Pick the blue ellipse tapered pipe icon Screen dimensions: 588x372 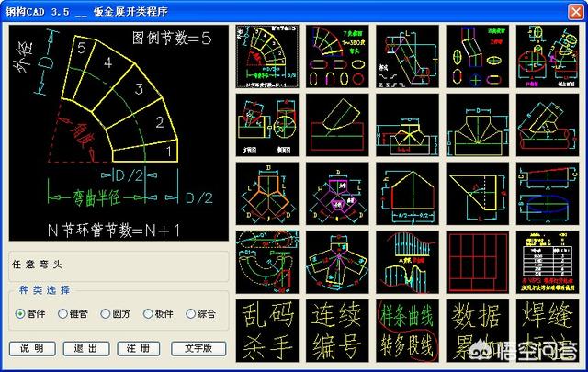tap(548, 194)
